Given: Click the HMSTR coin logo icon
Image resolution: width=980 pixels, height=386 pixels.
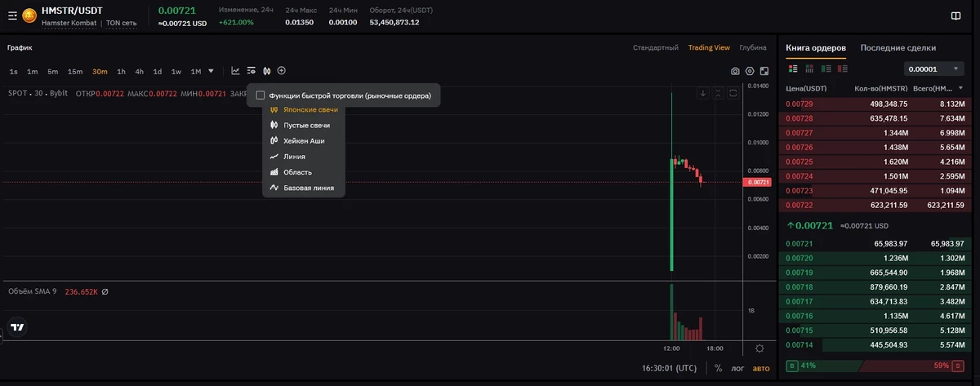Looking at the screenshot, I should point(29,15).
